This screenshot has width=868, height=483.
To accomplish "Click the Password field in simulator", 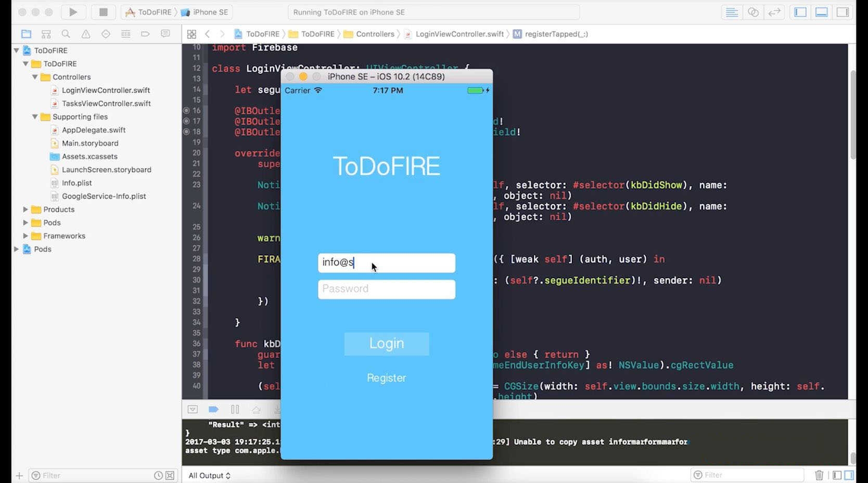I will click(x=387, y=289).
